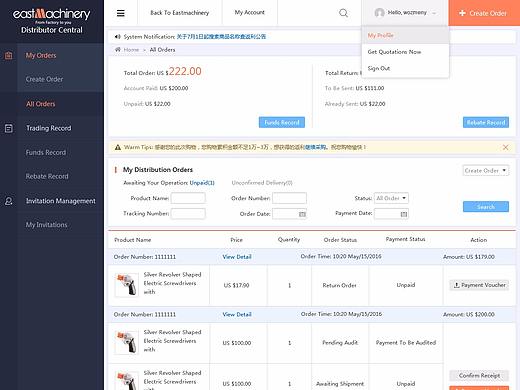Open Create Order in the sidebar
Image resolution: width=520 pixels, height=390 pixels.
point(44,79)
